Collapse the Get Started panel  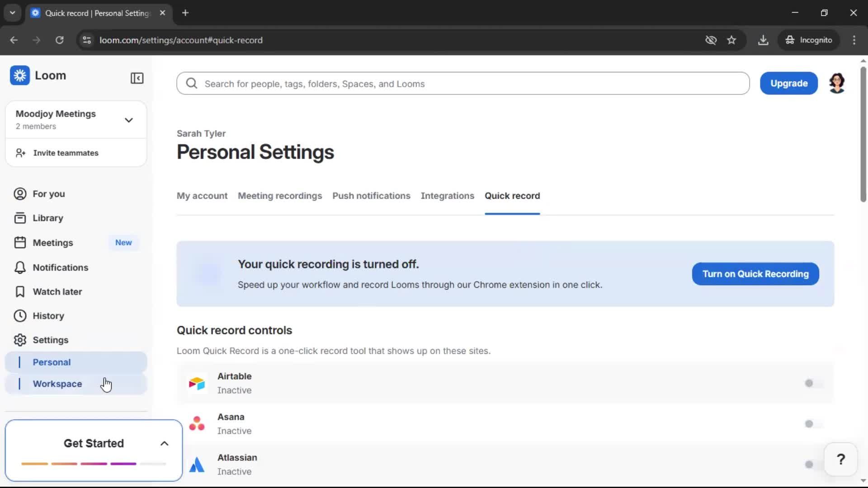[x=164, y=443]
